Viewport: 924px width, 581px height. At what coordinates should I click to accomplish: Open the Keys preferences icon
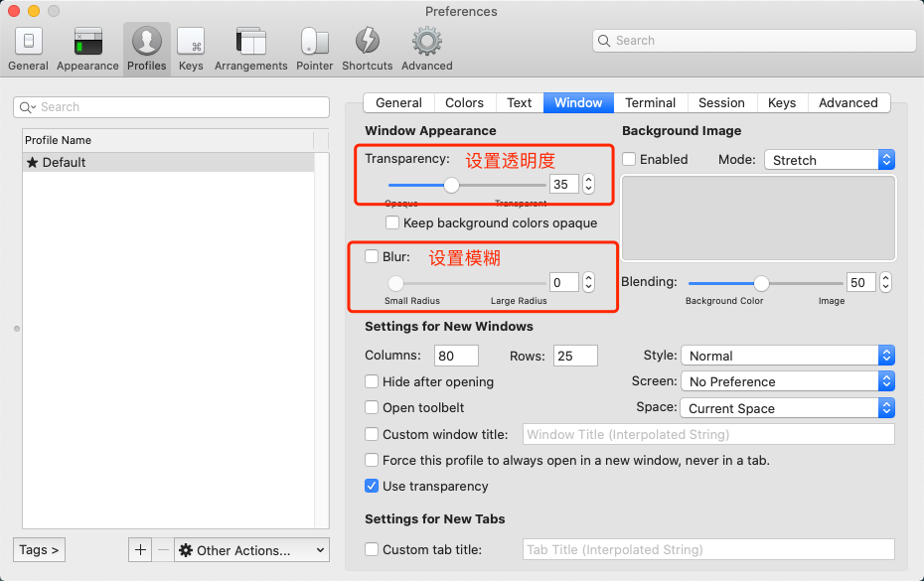pyautogui.click(x=191, y=42)
